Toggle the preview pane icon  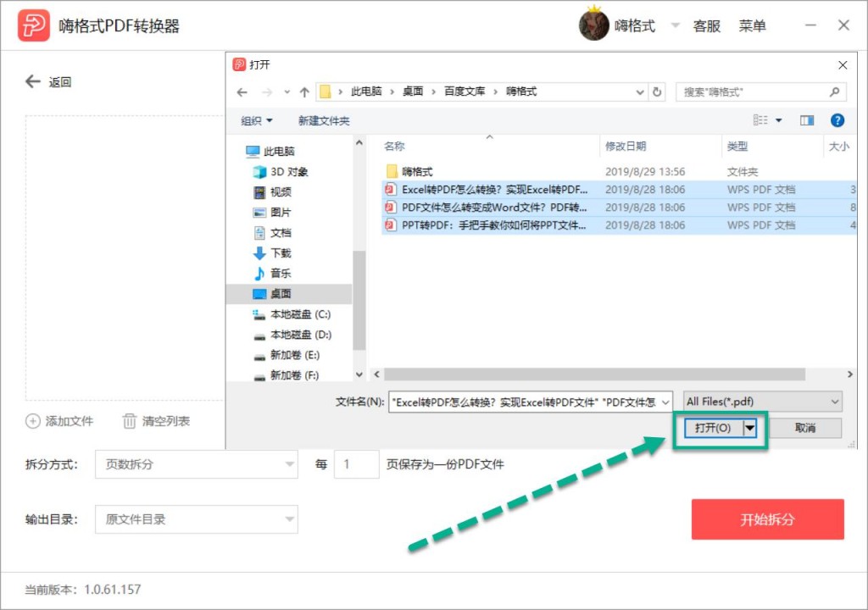pyautogui.click(x=807, y=120)
